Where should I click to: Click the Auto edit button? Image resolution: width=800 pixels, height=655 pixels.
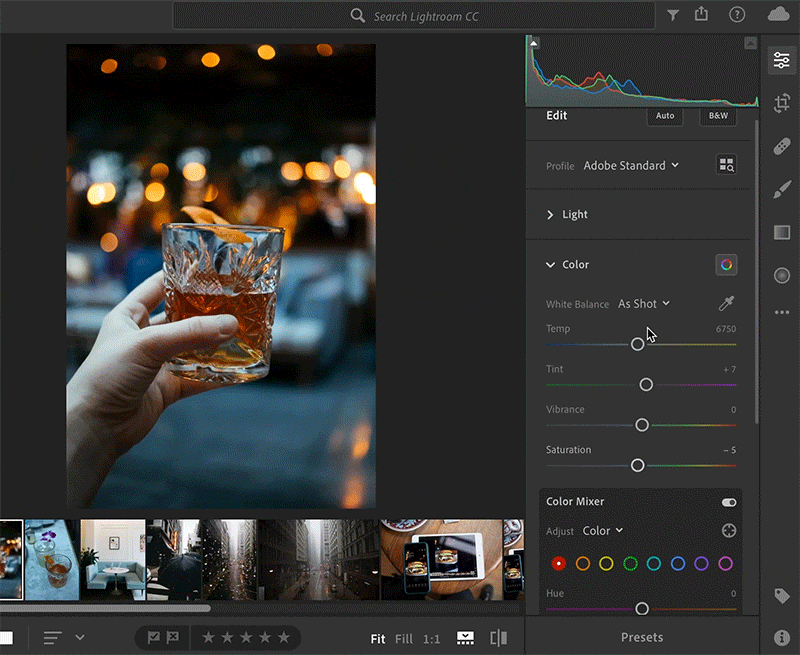pos(665,116)
